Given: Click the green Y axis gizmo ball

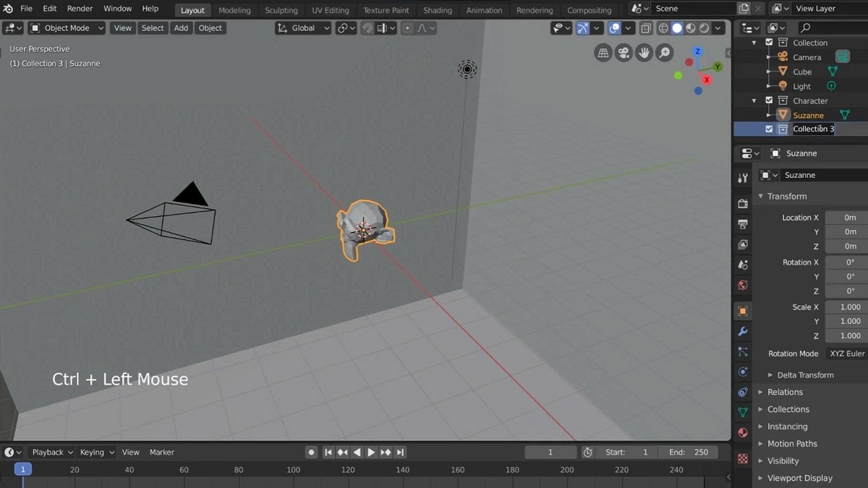Looking at the screenshot, I should pos(718,67).
